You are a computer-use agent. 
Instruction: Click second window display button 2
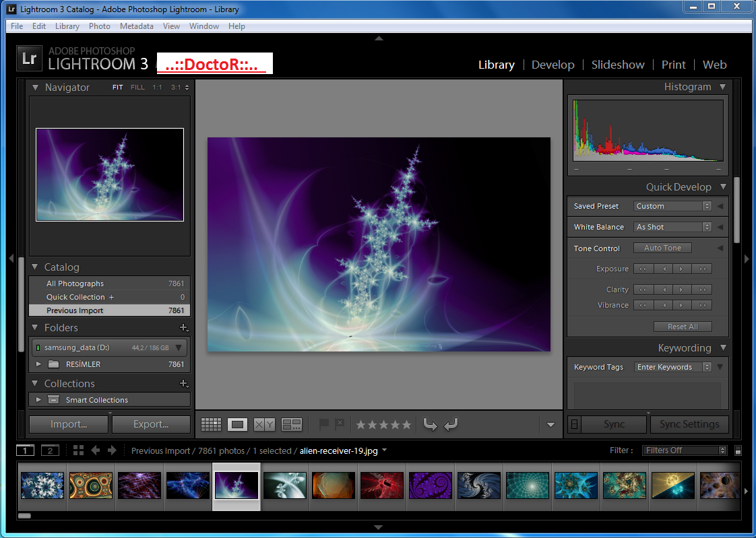coord(50,450)
